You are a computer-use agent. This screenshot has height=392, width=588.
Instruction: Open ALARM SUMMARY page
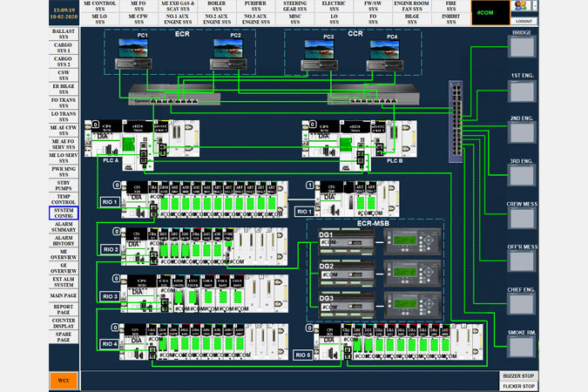(64, 227)
